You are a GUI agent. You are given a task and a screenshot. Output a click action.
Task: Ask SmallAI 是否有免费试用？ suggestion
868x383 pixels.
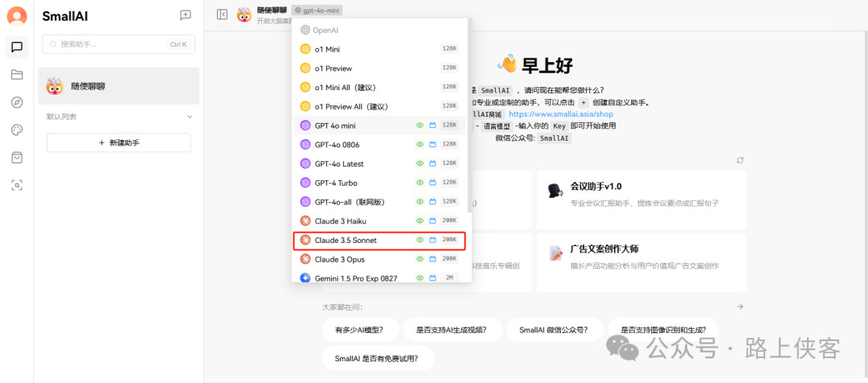point(376,358)
